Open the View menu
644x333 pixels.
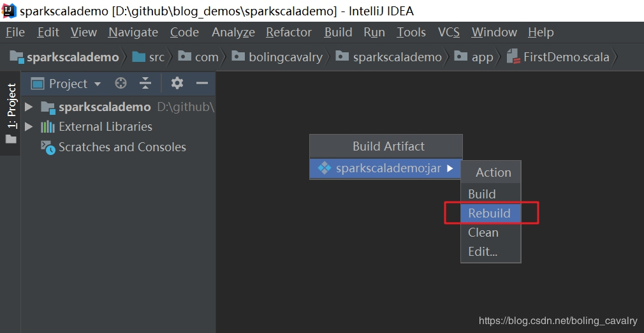[x=84, y=32]
